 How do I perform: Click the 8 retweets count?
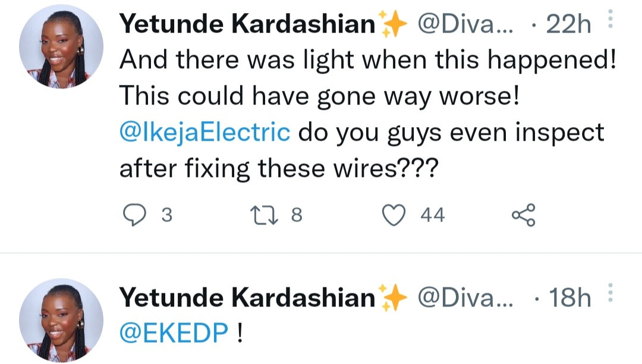[296, 215]
